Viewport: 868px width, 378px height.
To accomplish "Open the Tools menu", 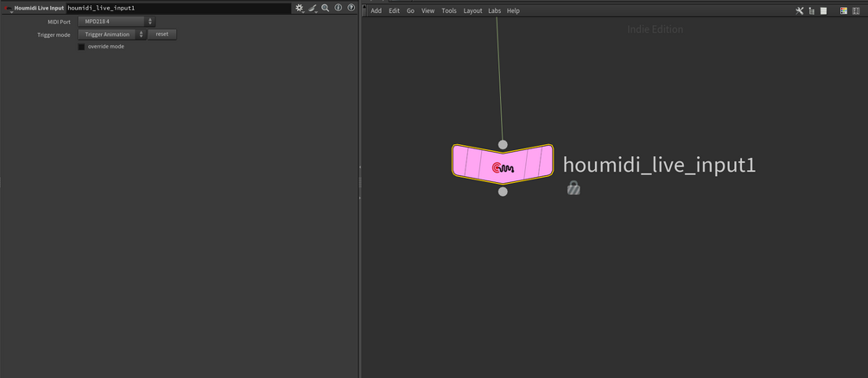I will tap(449, 11).
